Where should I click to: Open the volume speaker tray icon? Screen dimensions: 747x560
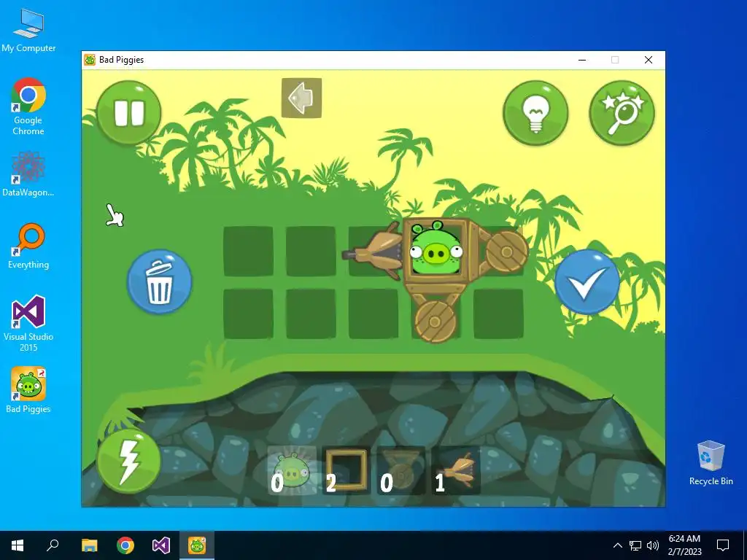tap(653, 545)
